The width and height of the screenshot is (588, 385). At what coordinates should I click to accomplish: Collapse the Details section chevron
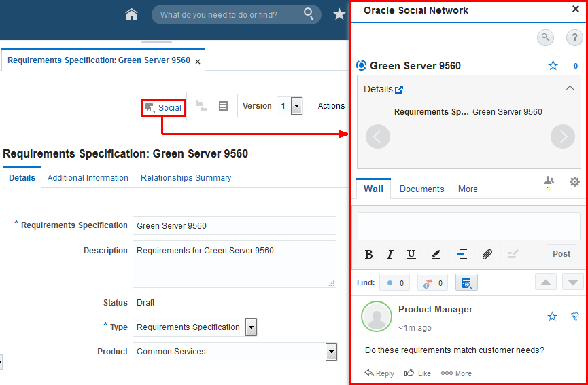point(570,88)
